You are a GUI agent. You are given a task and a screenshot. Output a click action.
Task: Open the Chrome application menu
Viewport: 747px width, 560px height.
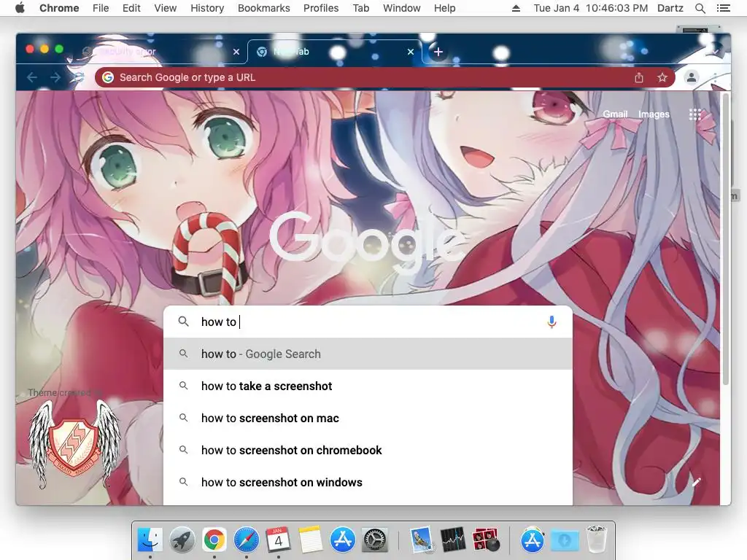[x=59, y=8]
